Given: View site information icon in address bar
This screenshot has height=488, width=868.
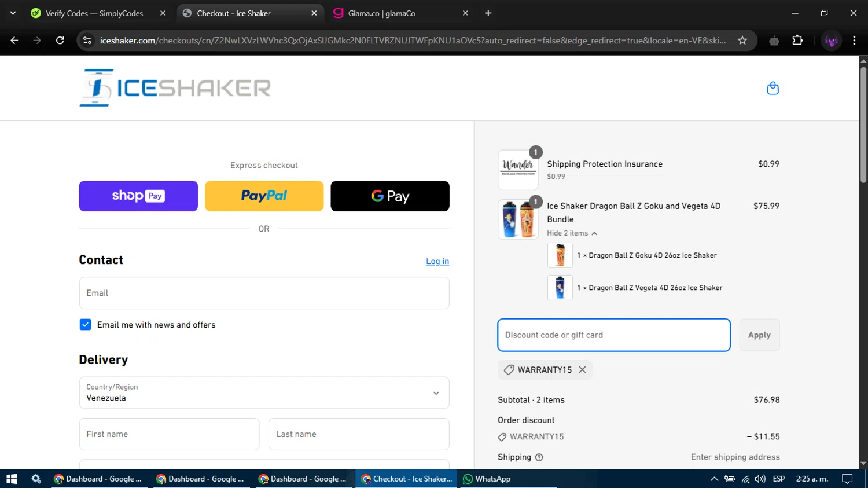Looking at the screenshot, I should pos(87,41).
